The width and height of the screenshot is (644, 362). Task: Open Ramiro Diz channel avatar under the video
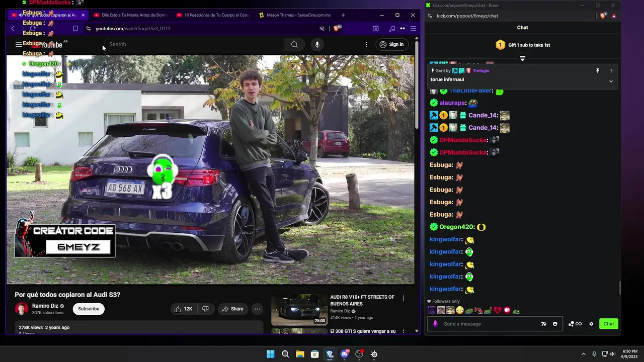click(22, 309)
